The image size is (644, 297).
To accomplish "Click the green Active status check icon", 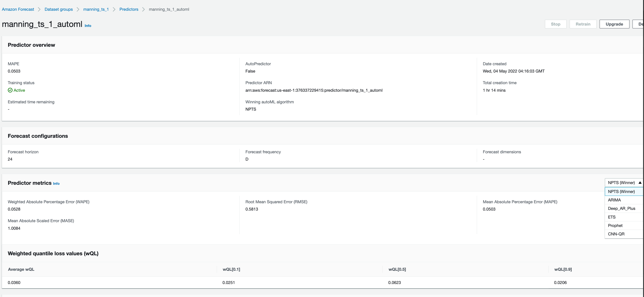I will coord(10,90).
